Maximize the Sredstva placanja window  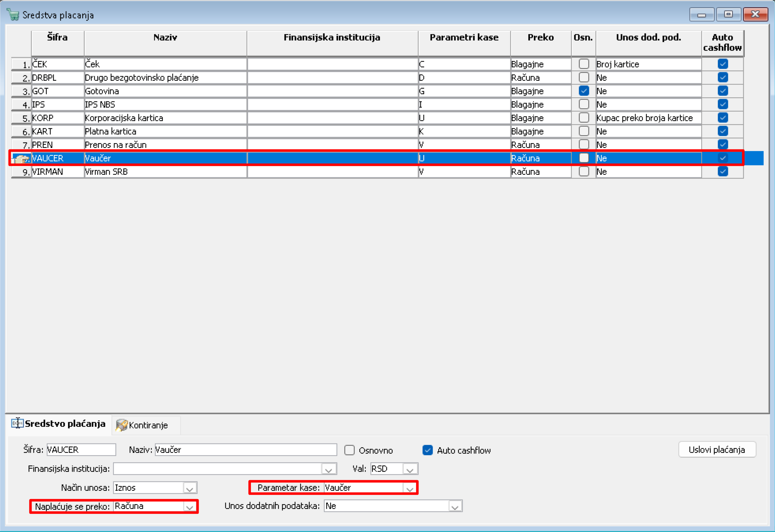click(x=728, y=14)
